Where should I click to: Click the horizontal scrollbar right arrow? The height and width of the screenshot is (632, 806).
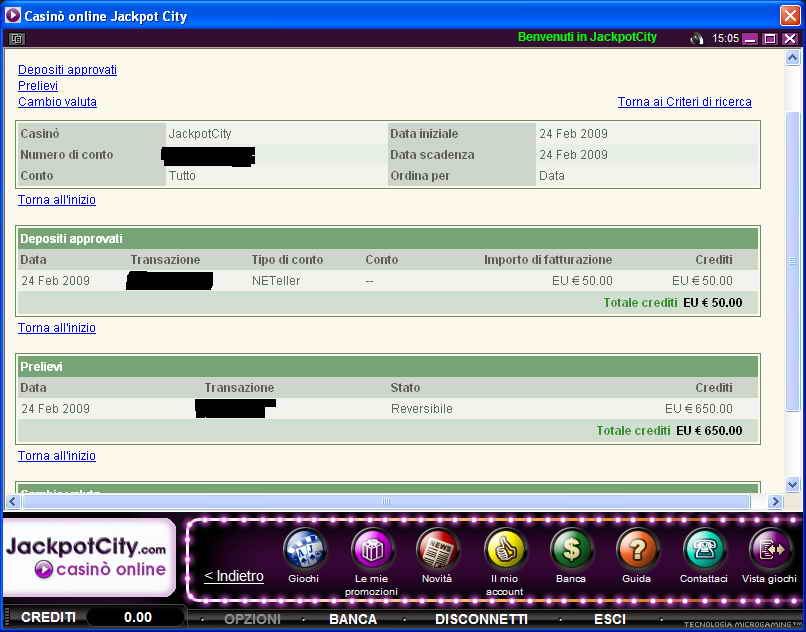pos(775,501)
